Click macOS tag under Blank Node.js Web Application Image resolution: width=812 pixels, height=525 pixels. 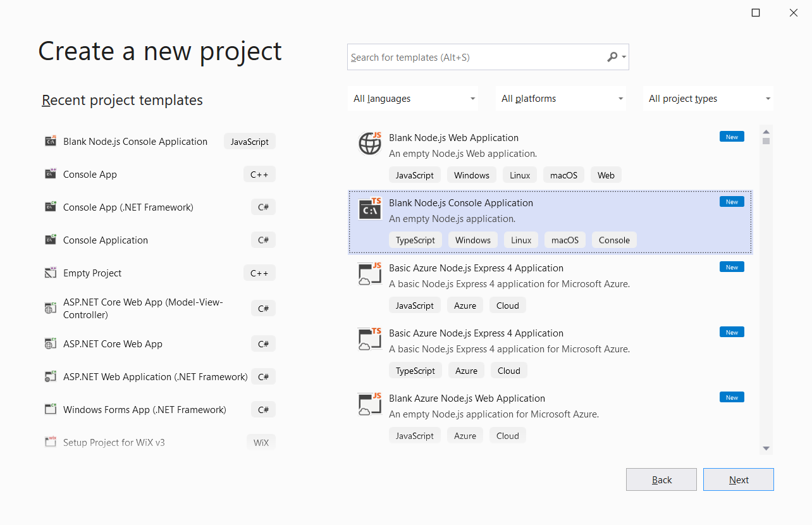[x=563, y=175]
